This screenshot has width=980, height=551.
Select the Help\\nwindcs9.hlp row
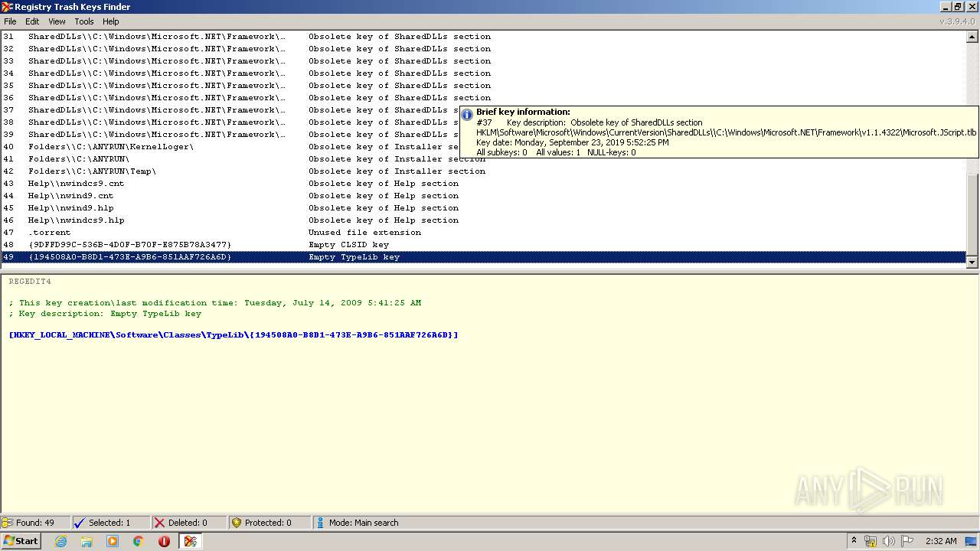(x=484, y=220)
